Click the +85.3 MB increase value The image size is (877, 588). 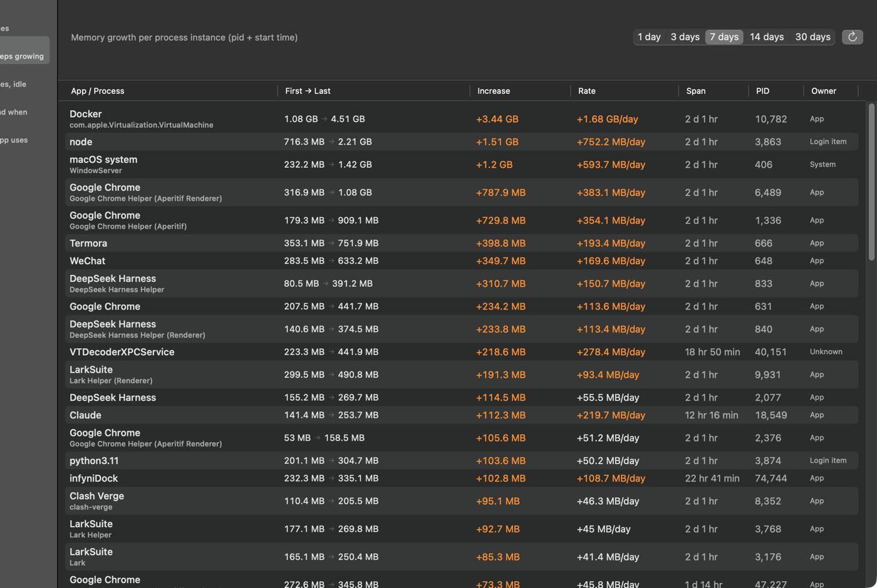click(497, 557)
